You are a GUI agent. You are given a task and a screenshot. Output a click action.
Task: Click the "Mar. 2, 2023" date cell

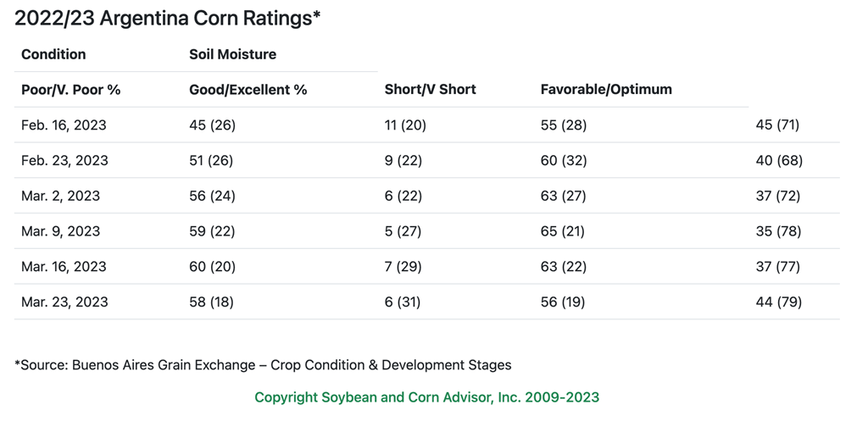pyautogui.click(x=60, y=197)
